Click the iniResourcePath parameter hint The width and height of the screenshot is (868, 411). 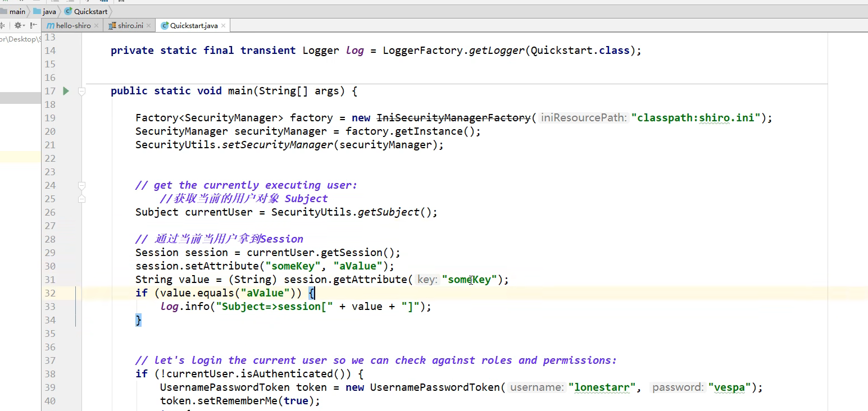[x=583, y=118]
